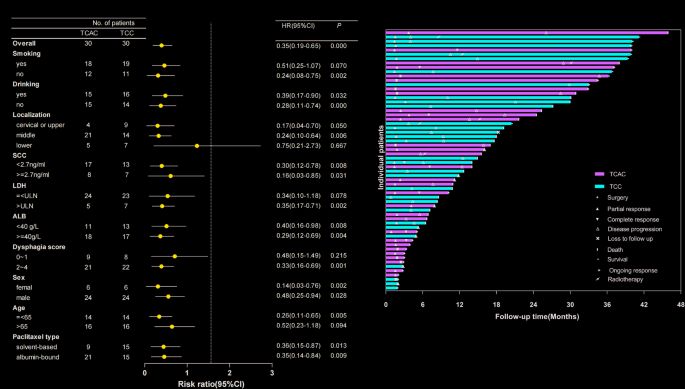Viewport: 685px width, 389px height.
Task: Click the P value '0.094'
Action: click(x=339, y=326)
